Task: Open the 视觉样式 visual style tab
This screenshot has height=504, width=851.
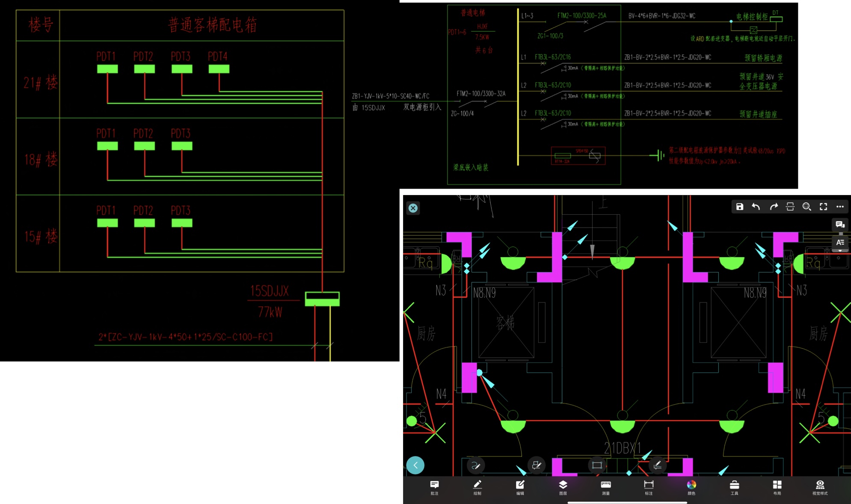Action: [x=820, y=487]
